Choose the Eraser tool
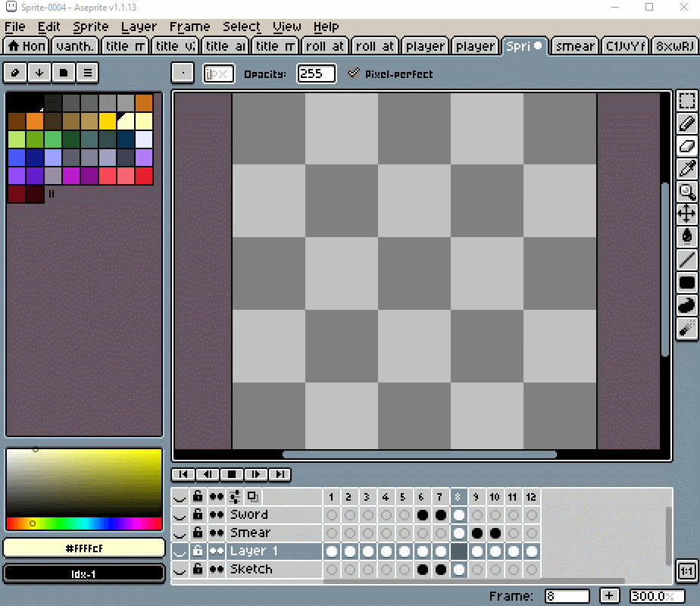This screenshot has width=700, height=606. (686, 146)
